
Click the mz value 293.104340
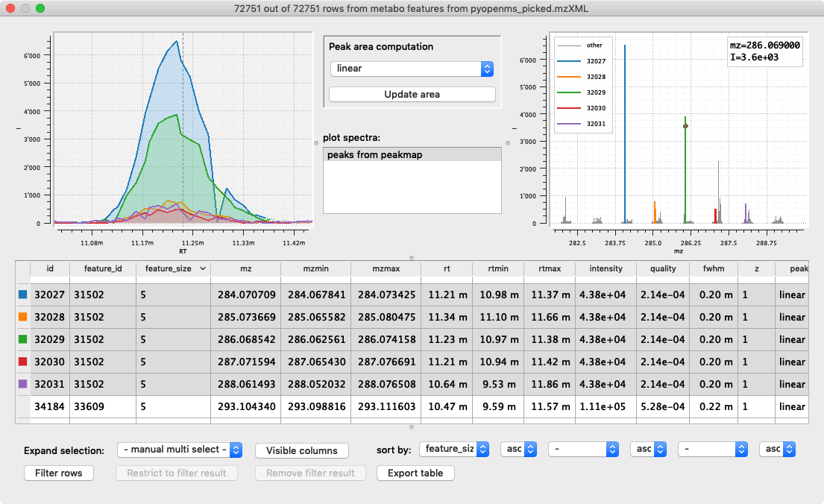coord(247,406)
